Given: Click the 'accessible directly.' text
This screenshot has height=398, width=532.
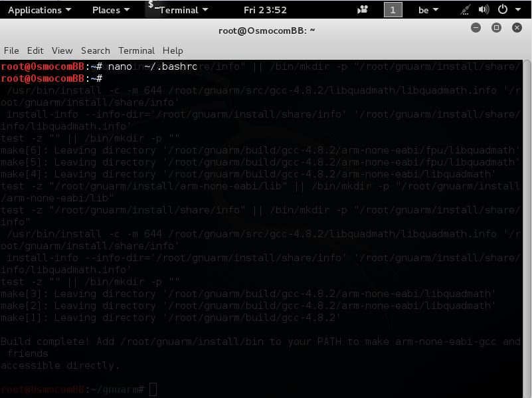Looking at the screenshot, I should coord(60,365).
